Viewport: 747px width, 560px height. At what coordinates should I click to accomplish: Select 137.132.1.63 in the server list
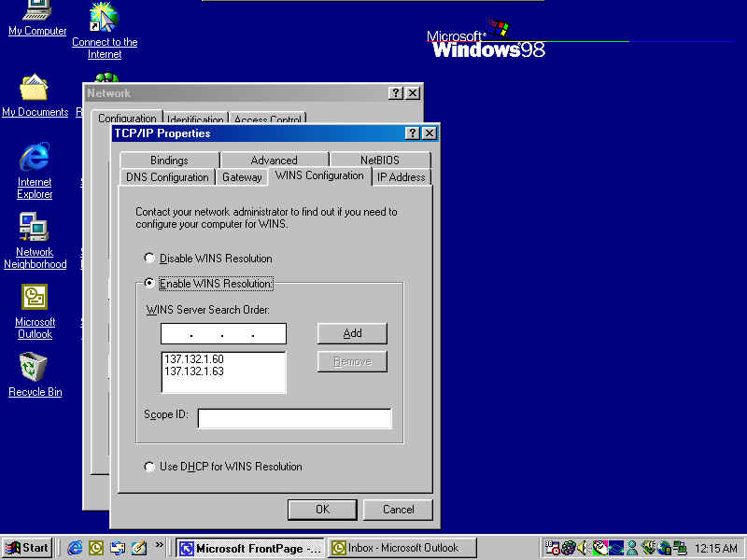pyautogui.click(x=194, y=371)
